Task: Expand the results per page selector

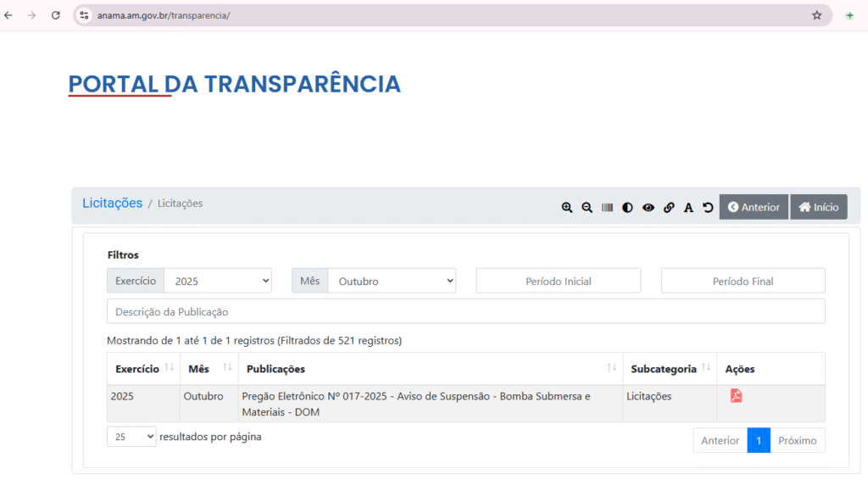Action: point(131,437)
